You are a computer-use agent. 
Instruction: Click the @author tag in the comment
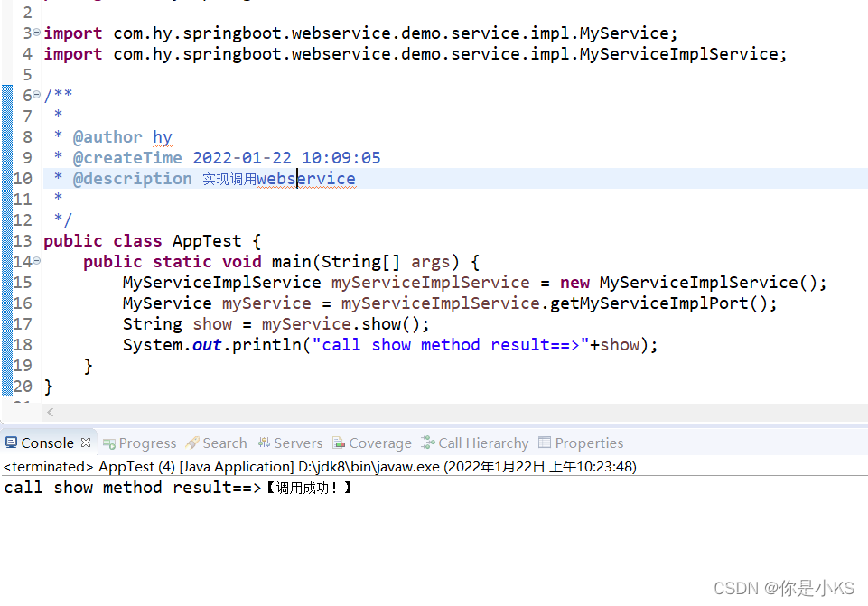(x=107, y=137)
